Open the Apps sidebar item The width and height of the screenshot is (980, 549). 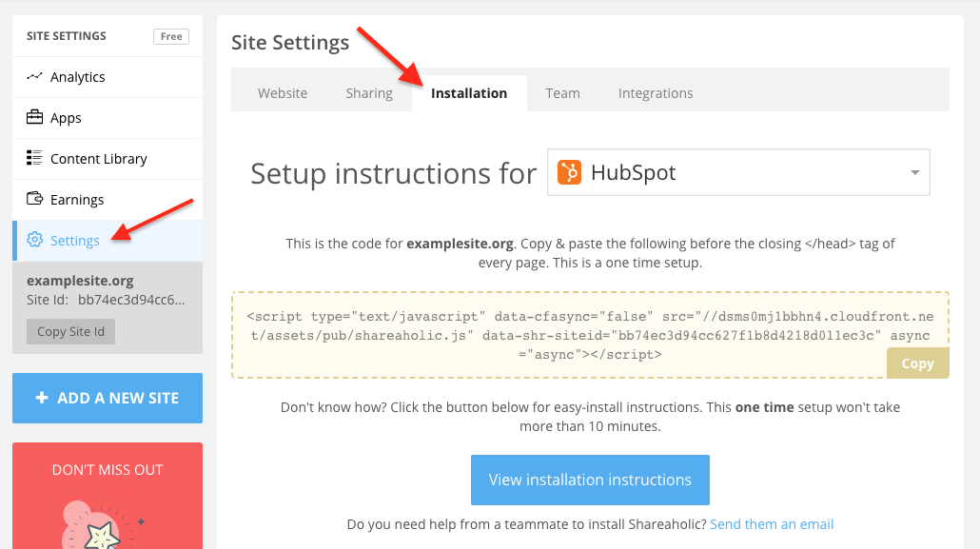click(108, 118)
